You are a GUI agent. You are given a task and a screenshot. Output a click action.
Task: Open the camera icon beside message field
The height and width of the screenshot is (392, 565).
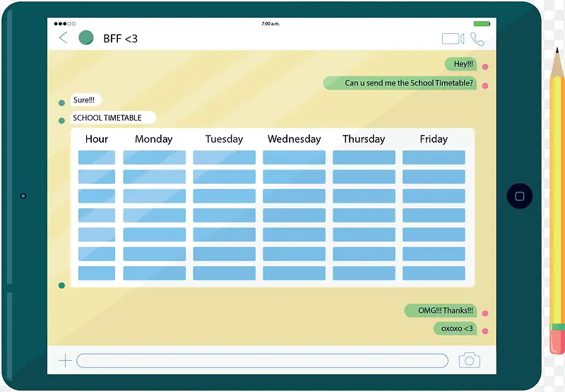pyautogui.click(x=469, y=360)
